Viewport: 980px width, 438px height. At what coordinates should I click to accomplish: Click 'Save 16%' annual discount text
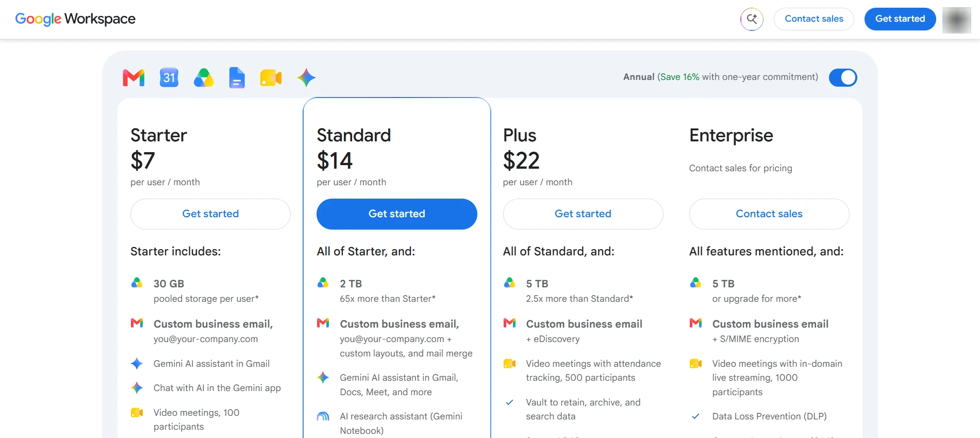pos(679,77)
